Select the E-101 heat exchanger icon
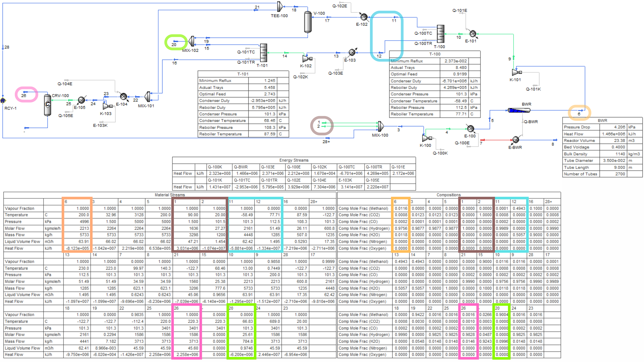This screenshot has width=644, height=362. (x=473, y=33)
